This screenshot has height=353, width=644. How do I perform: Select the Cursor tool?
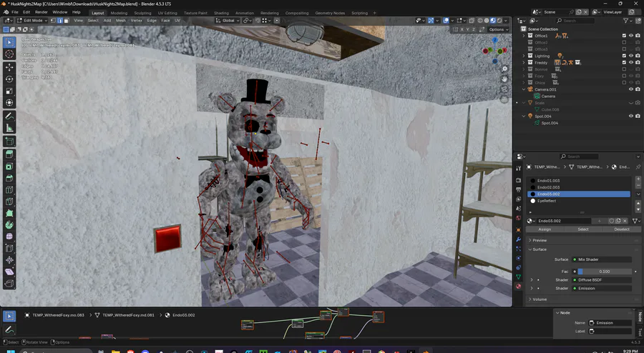tap(9, 54)
